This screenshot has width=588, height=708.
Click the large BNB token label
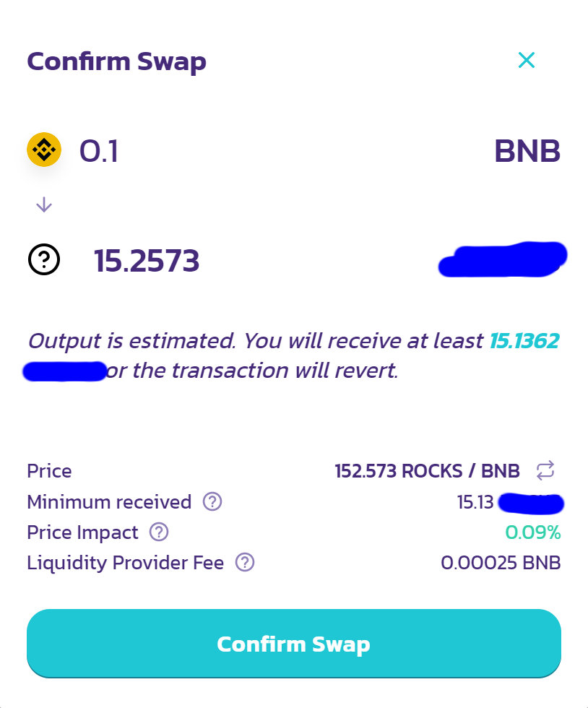[x=527, y=151]
